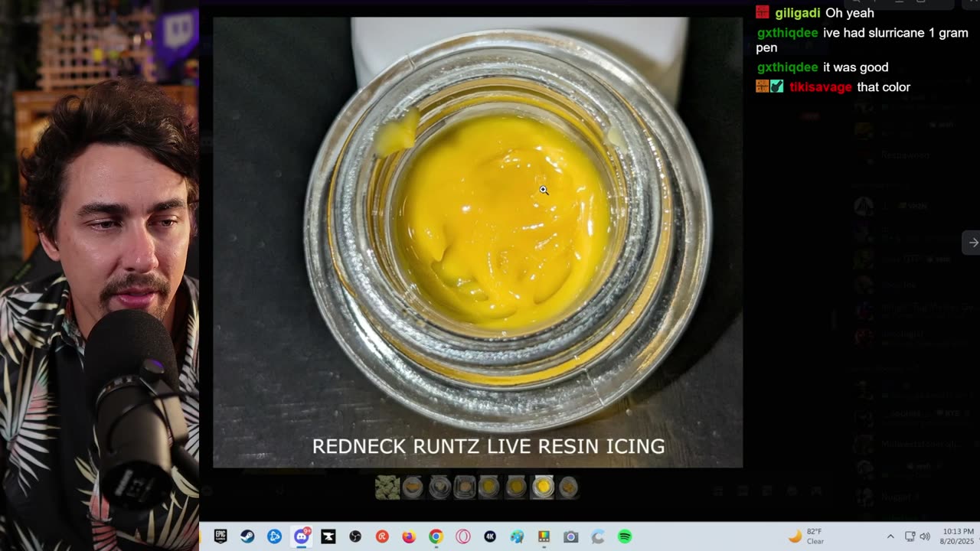
Task: Switch to the active image viewer taskbar app
Action: [544, 536]
